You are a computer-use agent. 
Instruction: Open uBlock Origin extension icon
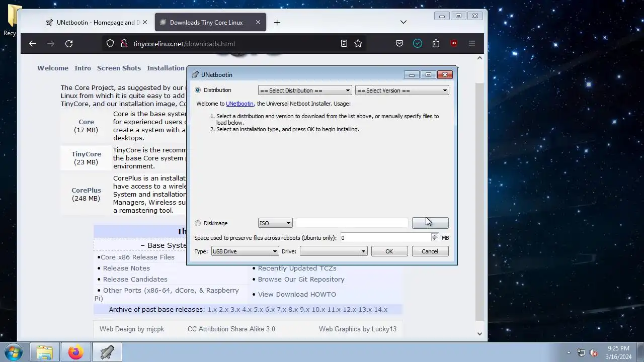click(454, 44)
